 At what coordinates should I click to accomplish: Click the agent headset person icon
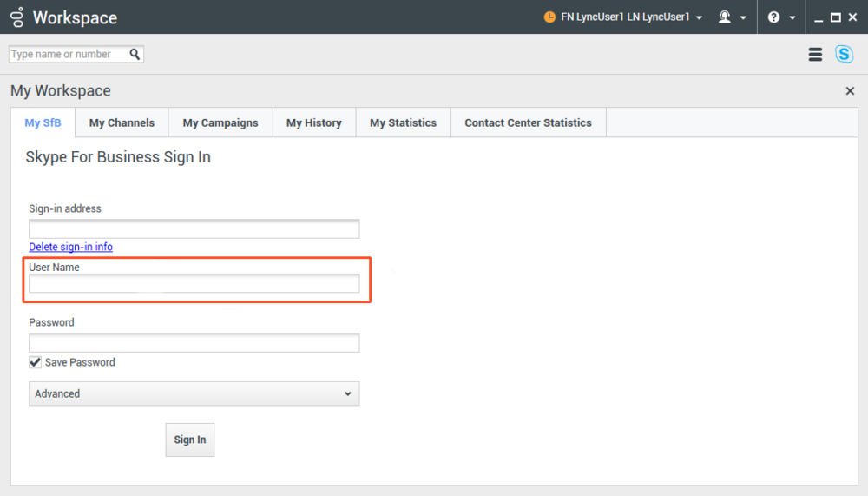pos(724,17)
